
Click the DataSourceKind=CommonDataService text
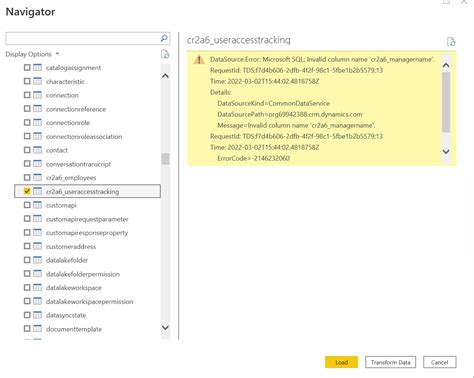[273, 103]
